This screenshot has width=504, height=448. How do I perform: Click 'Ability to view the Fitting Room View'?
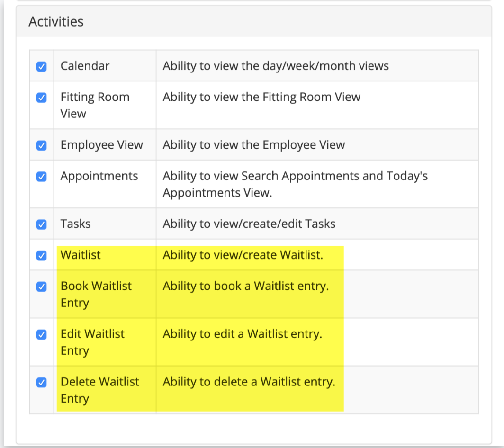(x=261, y=97)
